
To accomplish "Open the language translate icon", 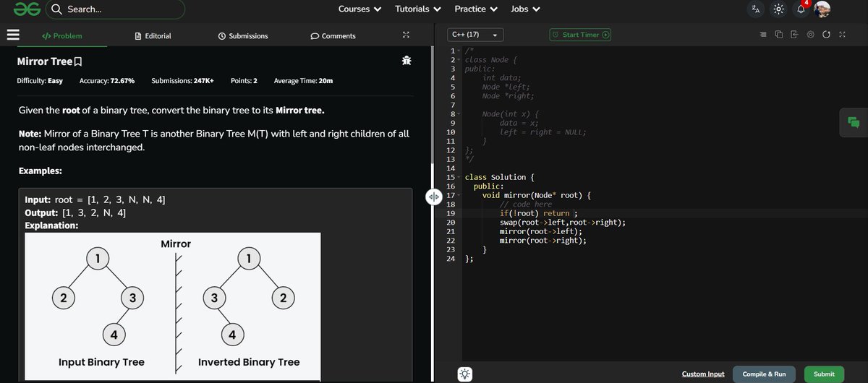I will (x=756, y=9).
